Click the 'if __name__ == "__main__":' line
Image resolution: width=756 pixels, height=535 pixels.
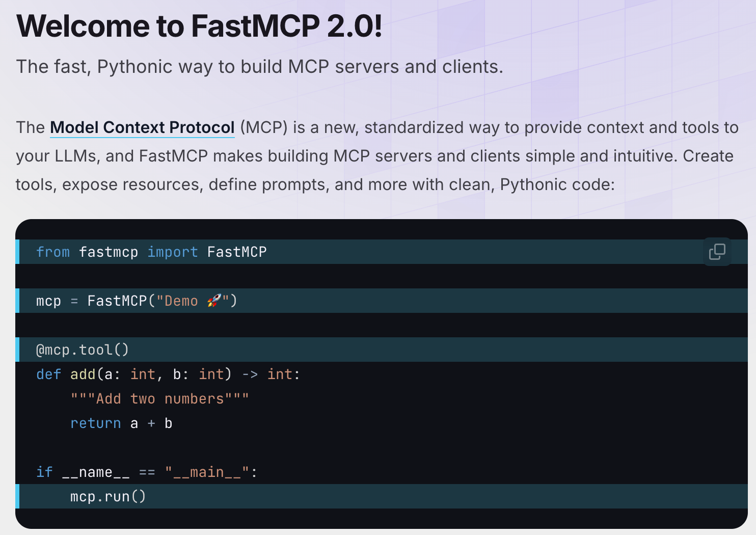147,472
